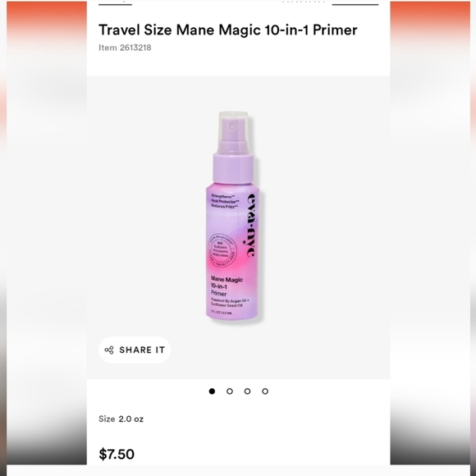Tap the clear spray cap of the bottle
Viewport: 476px width, 476px height.
pyautogui.click(x=233, y=132)
